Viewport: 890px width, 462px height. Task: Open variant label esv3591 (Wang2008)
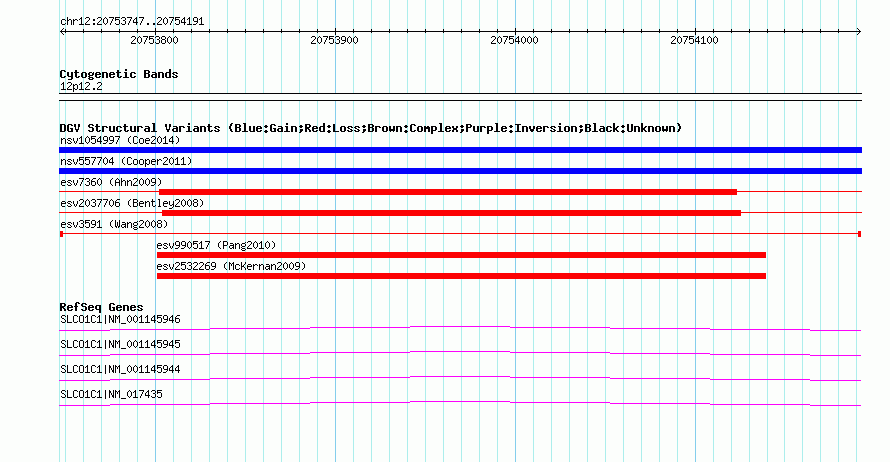pos(114,224)
